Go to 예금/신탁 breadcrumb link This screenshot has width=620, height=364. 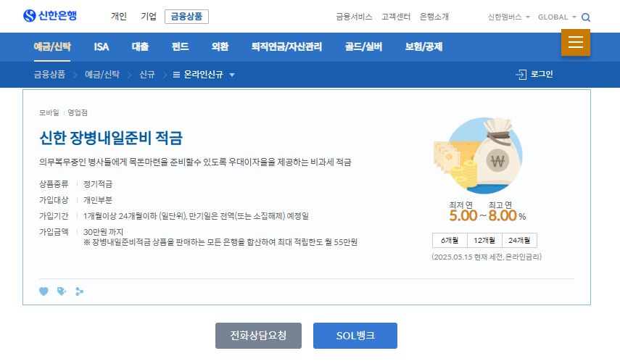102,74
